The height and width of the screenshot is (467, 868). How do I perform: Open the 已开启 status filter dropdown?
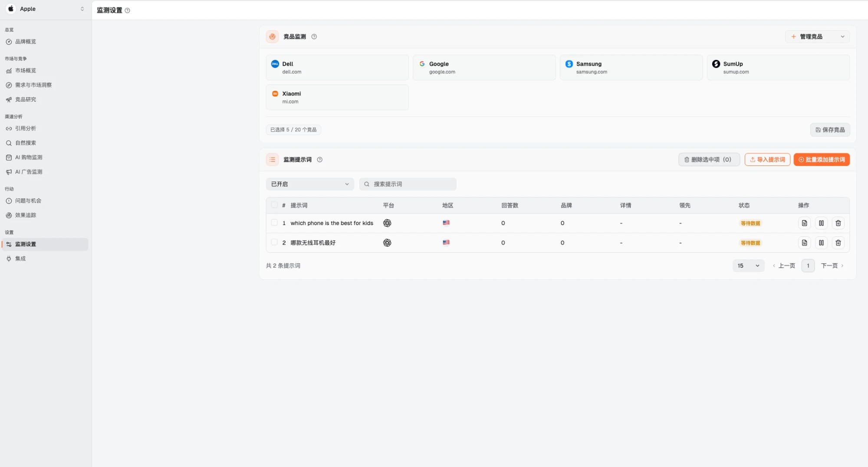310,184
